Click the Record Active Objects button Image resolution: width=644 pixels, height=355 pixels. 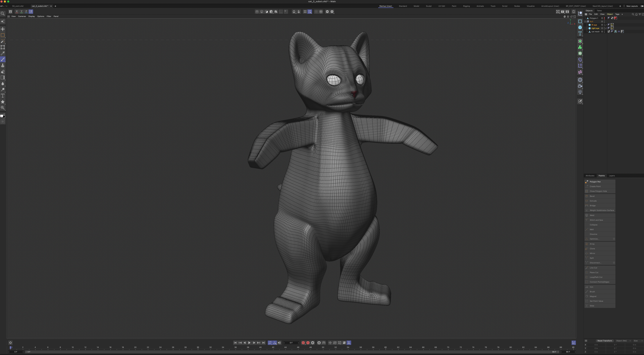303,343
